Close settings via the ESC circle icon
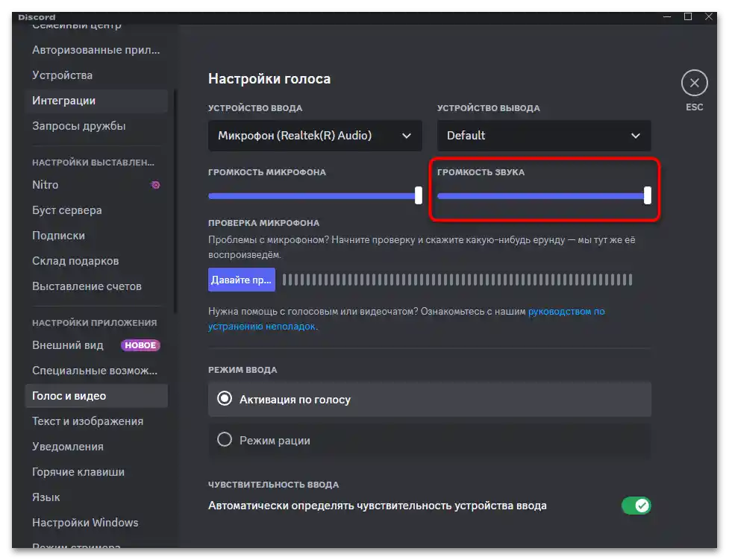Image resolution: width=729 pixels, height=560 pixels. point(694,82)
